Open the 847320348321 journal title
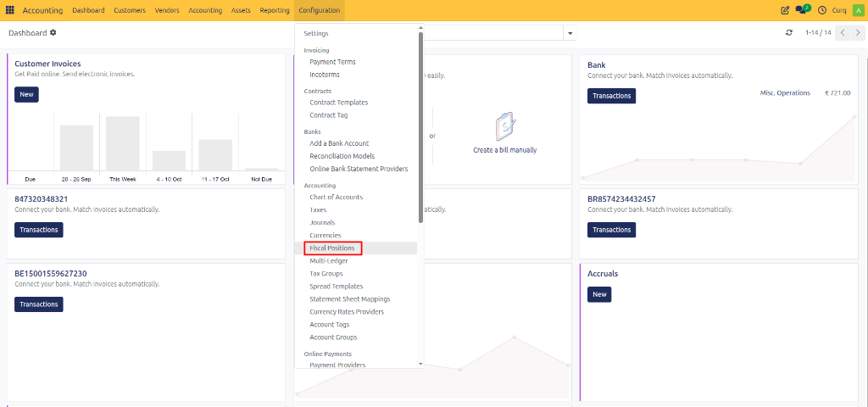The height and width of the screenshot is (407, 868). pos(41,198)
